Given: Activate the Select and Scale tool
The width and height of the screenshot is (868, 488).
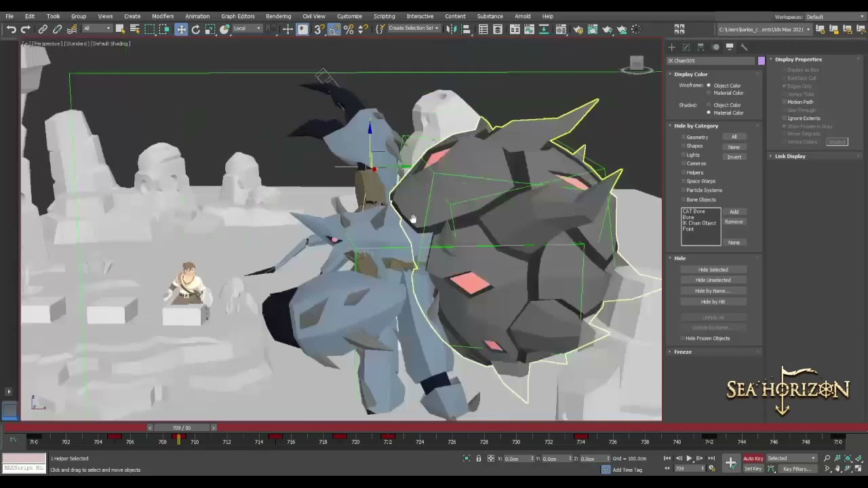Looking at the screenshot, I should coord(210,29).
